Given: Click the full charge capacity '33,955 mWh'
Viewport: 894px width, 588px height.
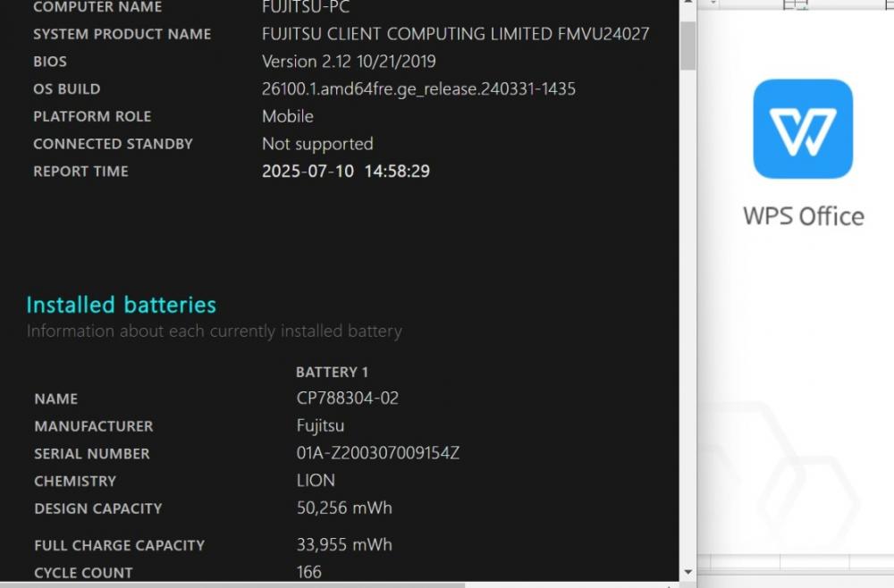Looking at the screenshot, I should coord(344,545).
